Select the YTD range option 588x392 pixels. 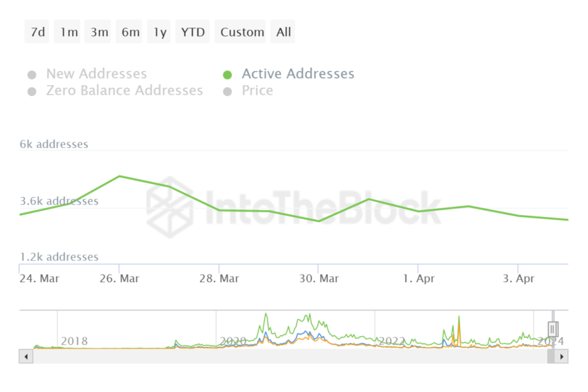193,32
